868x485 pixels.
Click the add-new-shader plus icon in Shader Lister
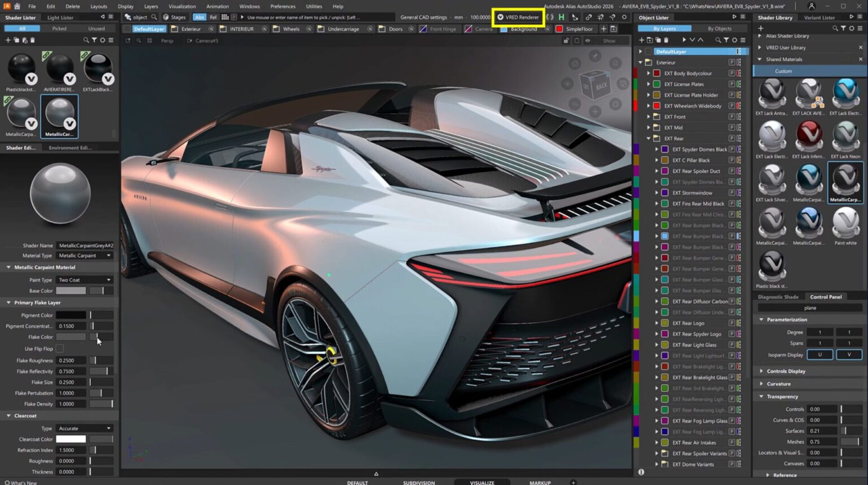point(8,40)
